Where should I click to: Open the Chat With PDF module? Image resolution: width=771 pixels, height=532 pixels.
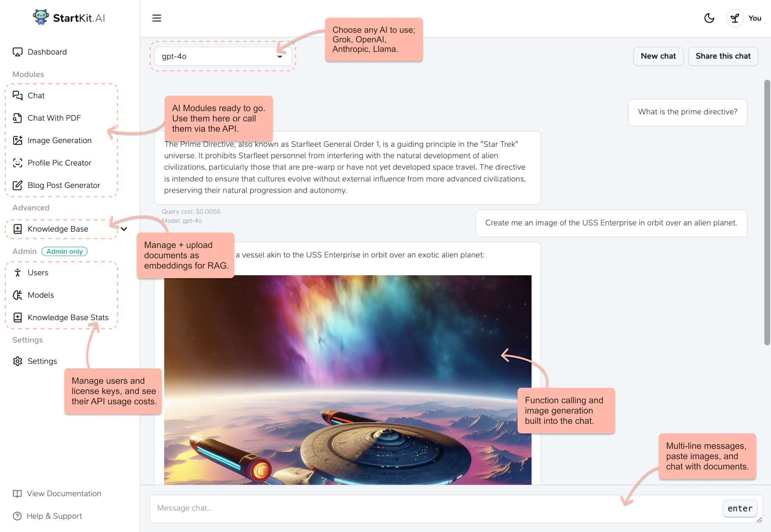tap(54, 118)
